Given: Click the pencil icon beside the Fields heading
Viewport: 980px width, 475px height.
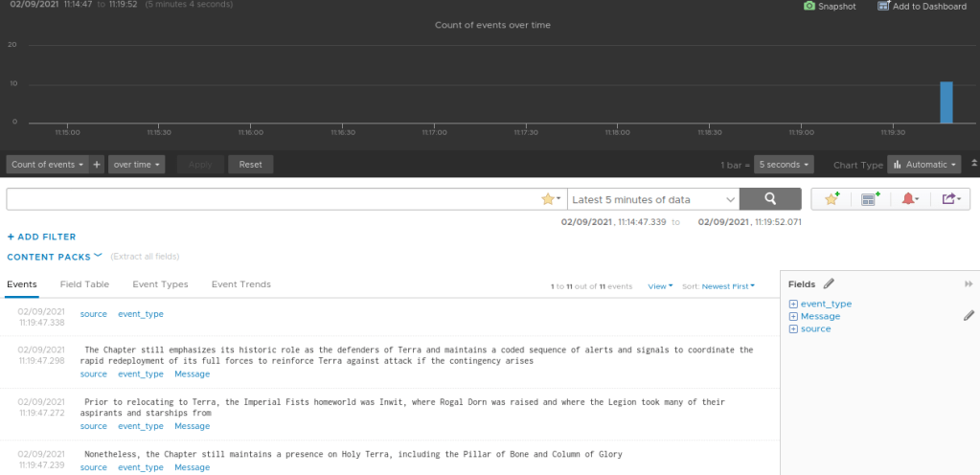Looking at the screenshot, I should (x=829, y=283).
